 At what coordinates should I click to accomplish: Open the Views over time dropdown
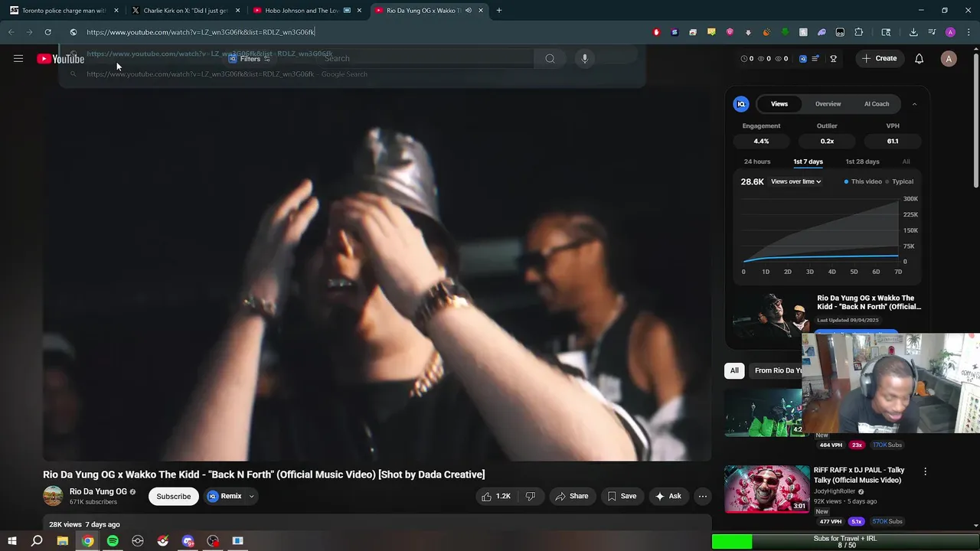796,181
